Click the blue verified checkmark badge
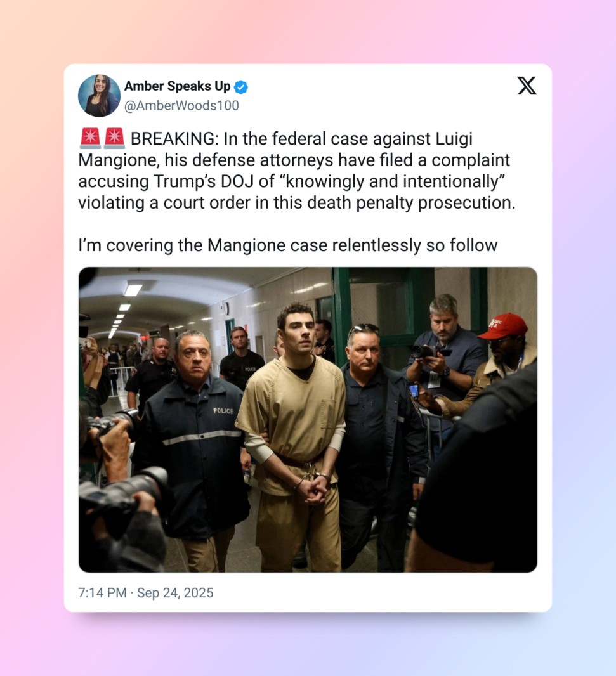This screenshot has height=676, width=616. click(240, 87)
